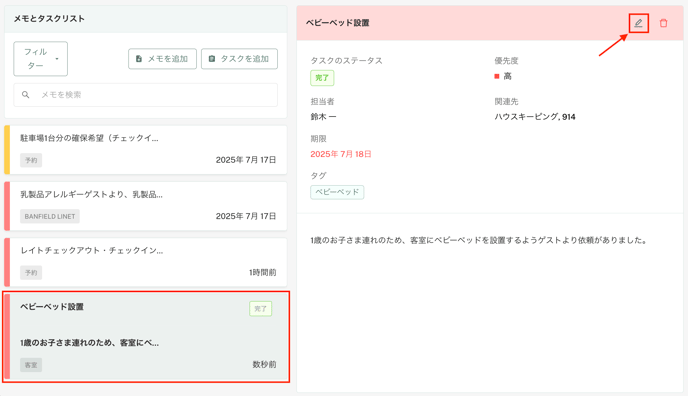Viewport: 688px width, 396px height.
Task: Open the 駐車場1台分の確保希望 note card
Action: tap(146, 150)
